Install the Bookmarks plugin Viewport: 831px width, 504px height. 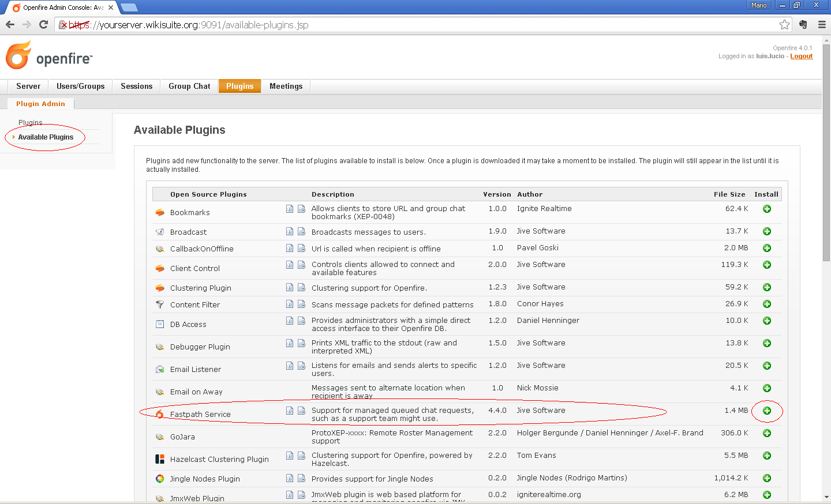click(767, 209)
